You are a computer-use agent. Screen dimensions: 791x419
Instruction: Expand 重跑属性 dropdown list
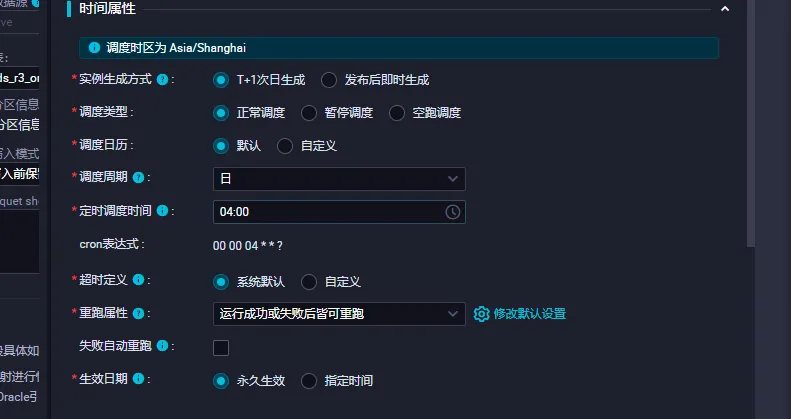(339, 314)
